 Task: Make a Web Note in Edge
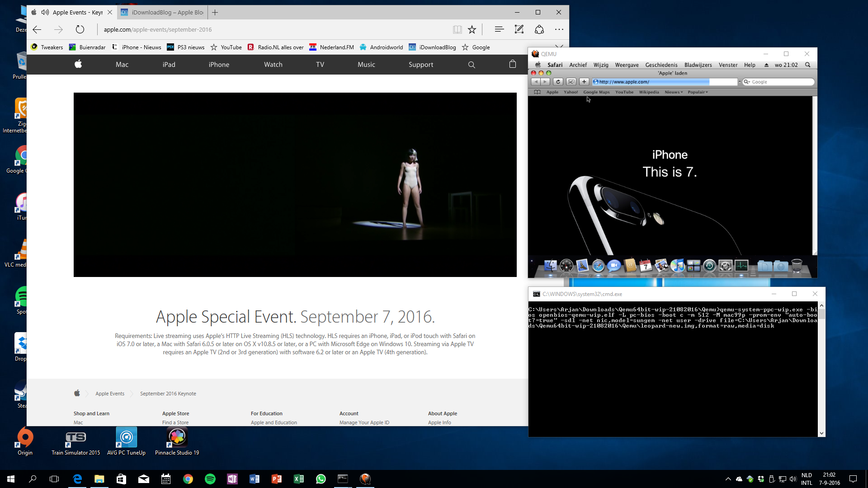pos(519,29)
